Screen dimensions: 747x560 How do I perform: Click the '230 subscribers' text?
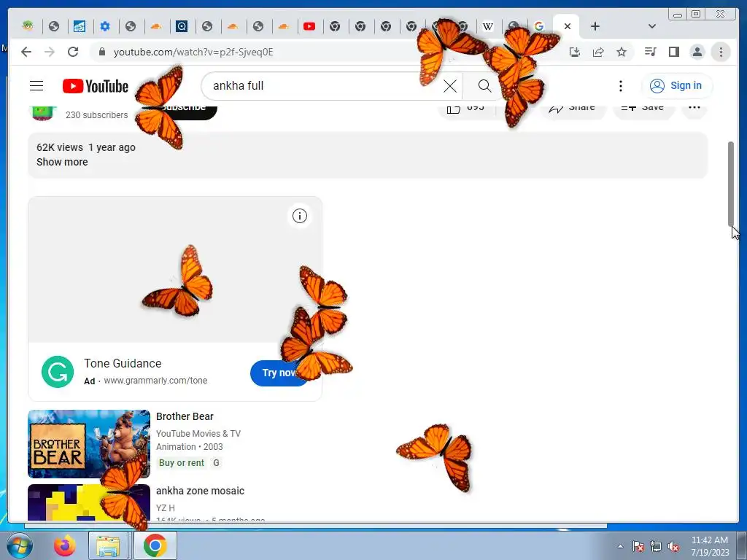pos(97,114)
